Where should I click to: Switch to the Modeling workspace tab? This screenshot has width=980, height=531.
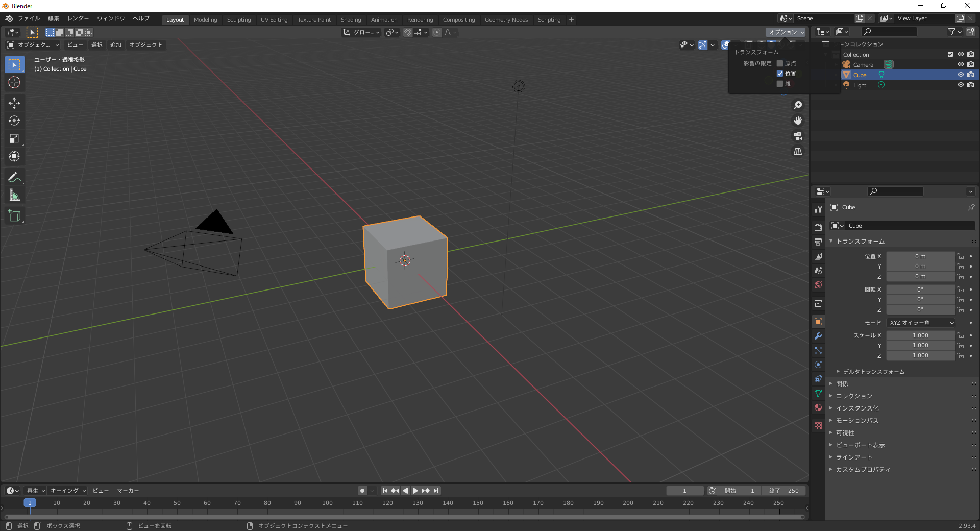[x=205, y=20]
